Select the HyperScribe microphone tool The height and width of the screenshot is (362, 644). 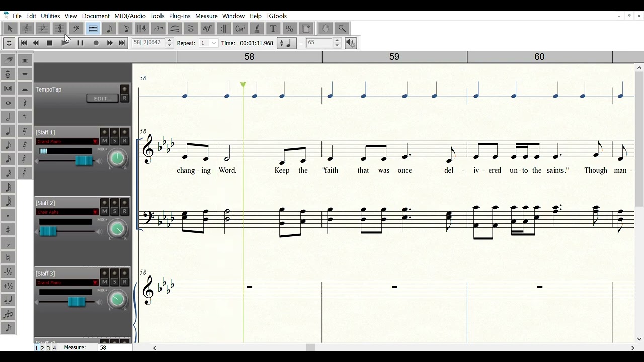[142, 29]
